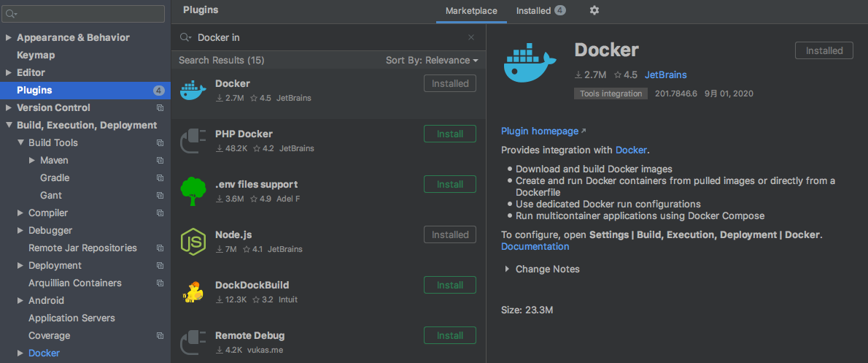Clear the plugin search text with X
This screenshot has height=363, width=868.
pos(471,37)
